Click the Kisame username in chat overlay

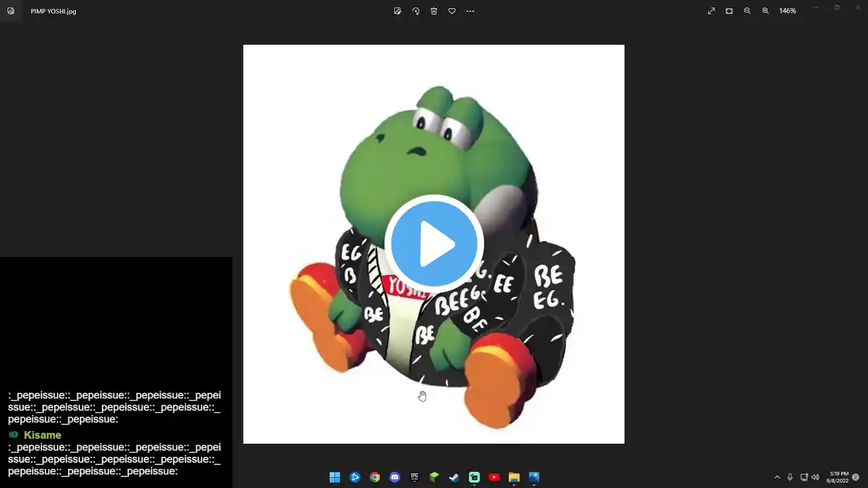click(x=42, y=435)
